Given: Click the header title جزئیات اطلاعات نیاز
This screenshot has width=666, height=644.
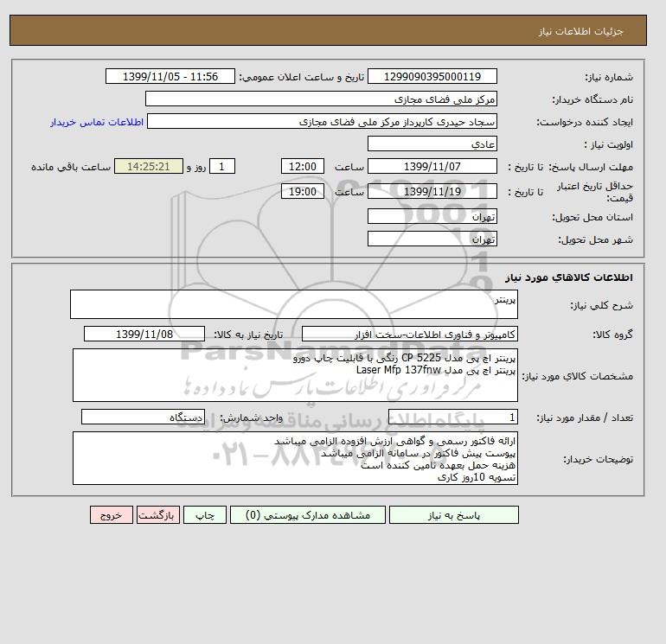Looking at the screenshot, I should (580, 31).
